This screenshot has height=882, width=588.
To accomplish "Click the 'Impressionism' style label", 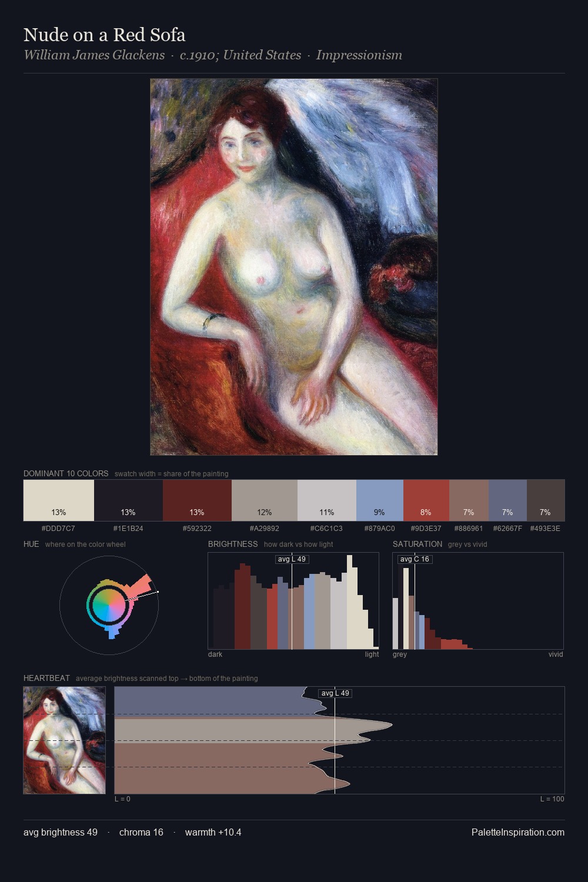I will [x=359, y=55].
